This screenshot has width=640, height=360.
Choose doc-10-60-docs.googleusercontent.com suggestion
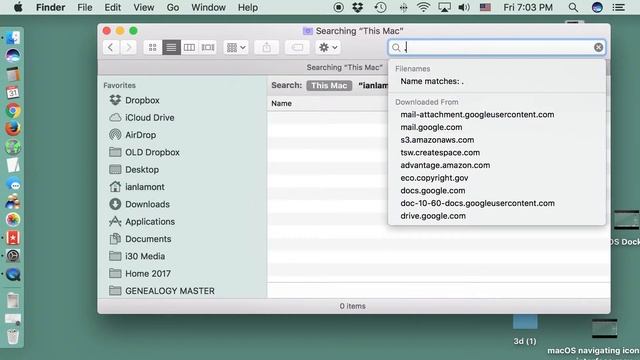click(x=497, y=203)
